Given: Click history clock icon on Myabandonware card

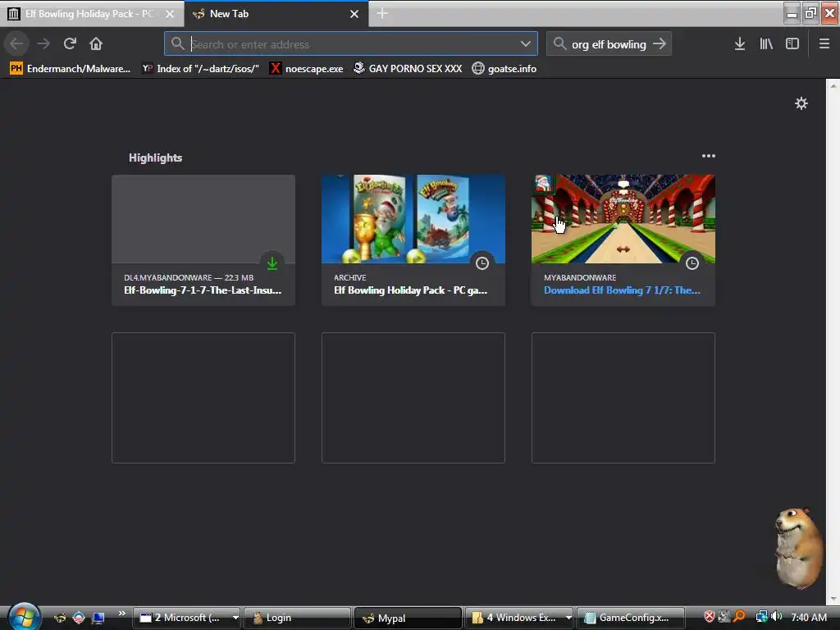Looking at the screenshot, I should pyautogui.click(x=692, y=263).
